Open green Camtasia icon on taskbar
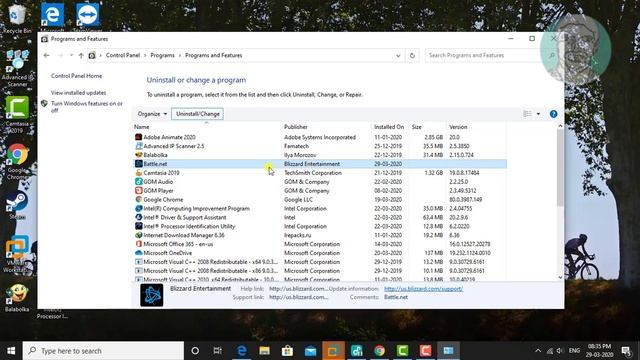 [402, 351]
